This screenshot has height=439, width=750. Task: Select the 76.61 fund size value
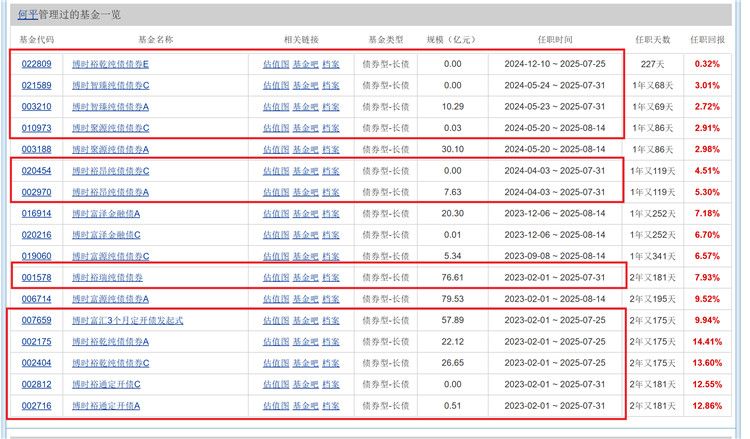click(452, 277)
